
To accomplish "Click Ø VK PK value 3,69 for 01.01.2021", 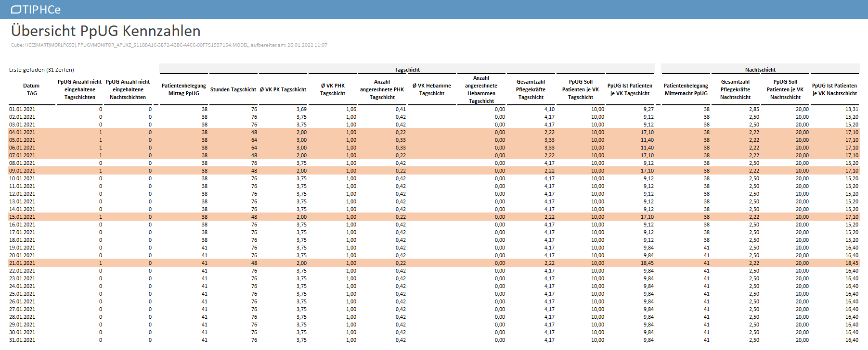I will click(301, 109).
